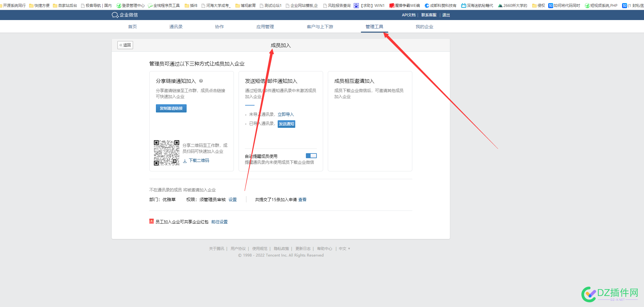Click the 发送通知 button
The height and width of the screenshot is (307, 644).
click(x=286, y=124)
